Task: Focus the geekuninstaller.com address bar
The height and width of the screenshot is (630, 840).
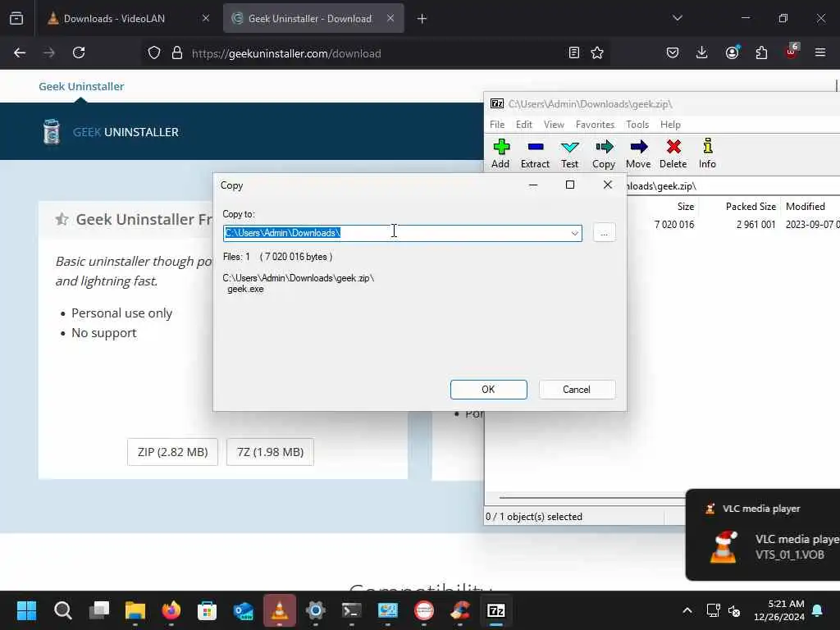Action: tap(375, 53)
